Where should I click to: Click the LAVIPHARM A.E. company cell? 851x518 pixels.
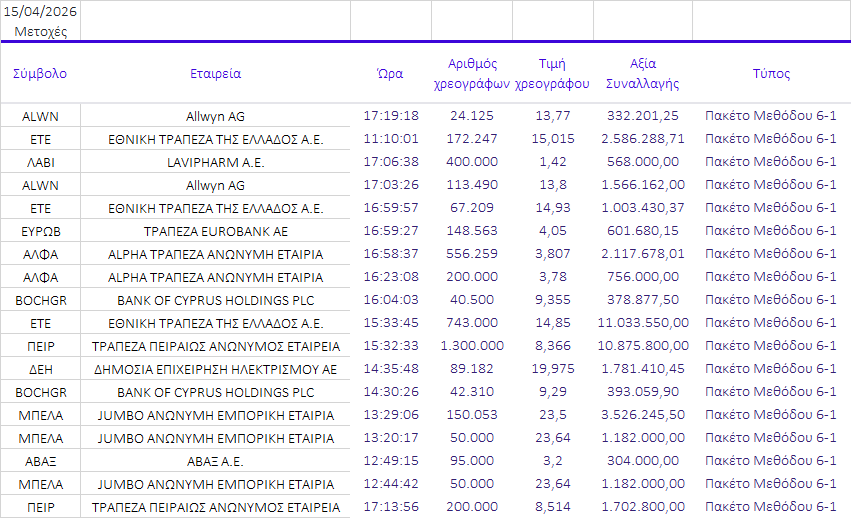tap(215, 162)
